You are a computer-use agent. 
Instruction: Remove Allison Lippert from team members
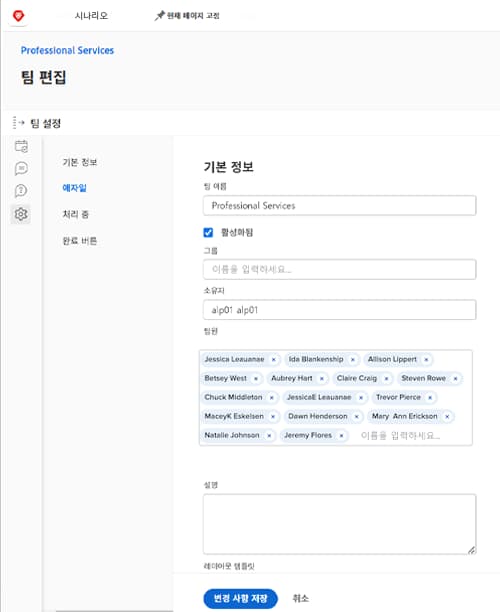point(426,359)
